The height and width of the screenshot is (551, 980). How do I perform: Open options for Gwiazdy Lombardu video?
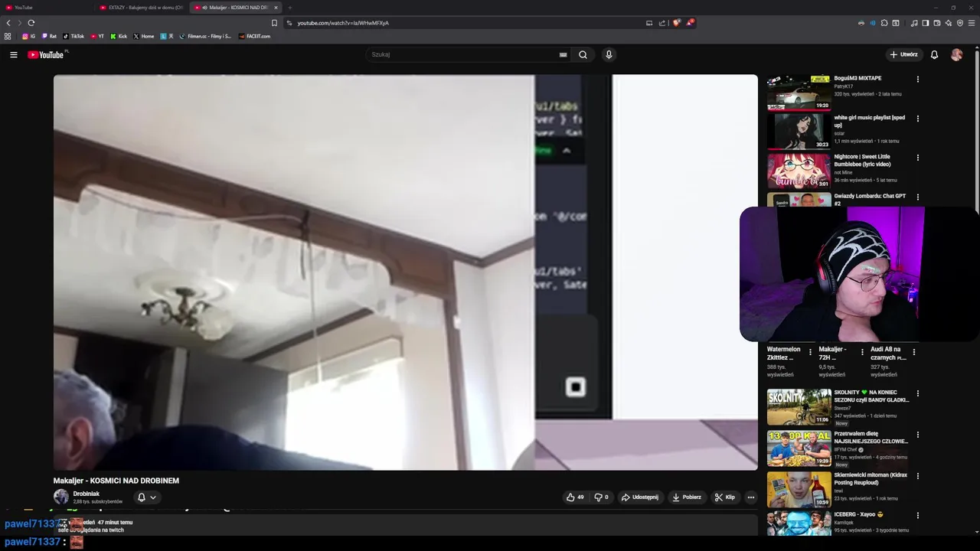(917, 197)
